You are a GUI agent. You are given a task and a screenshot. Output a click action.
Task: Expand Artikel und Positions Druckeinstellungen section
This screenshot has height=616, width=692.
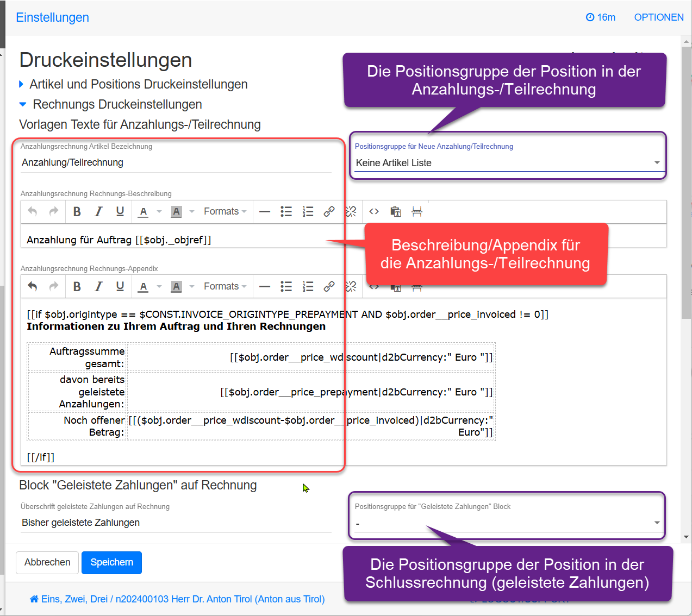[x=134, y=84]
